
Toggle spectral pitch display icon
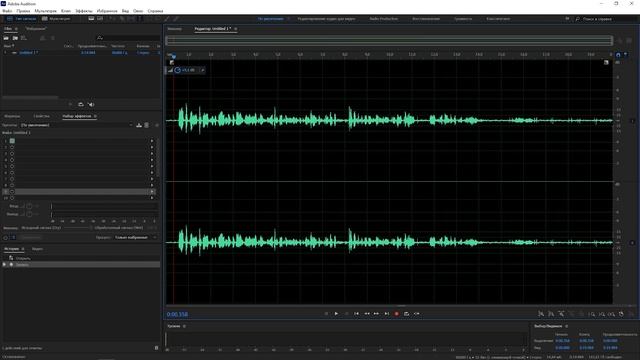point(100,19)
